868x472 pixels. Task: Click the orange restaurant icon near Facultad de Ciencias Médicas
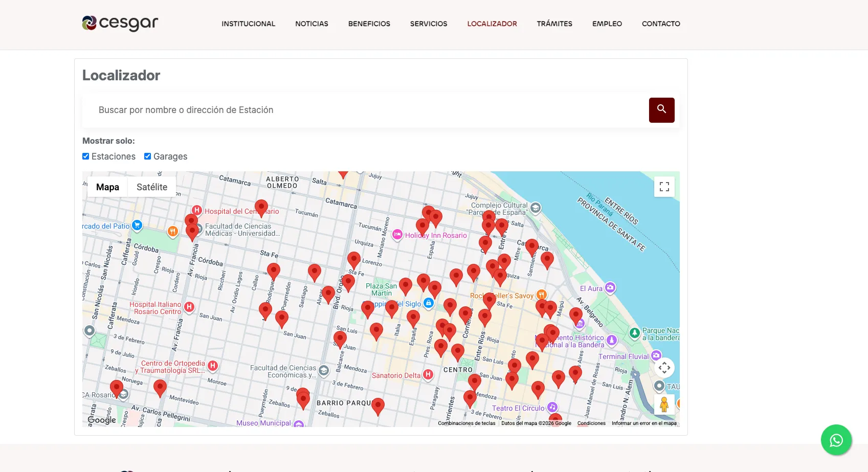pos(173,231)
